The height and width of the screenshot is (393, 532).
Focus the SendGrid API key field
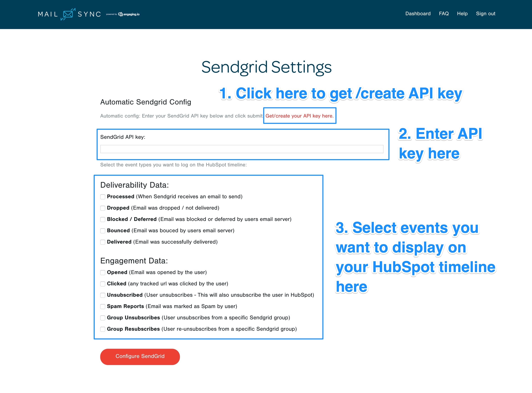pyautogui.click(x=242, y=149)
